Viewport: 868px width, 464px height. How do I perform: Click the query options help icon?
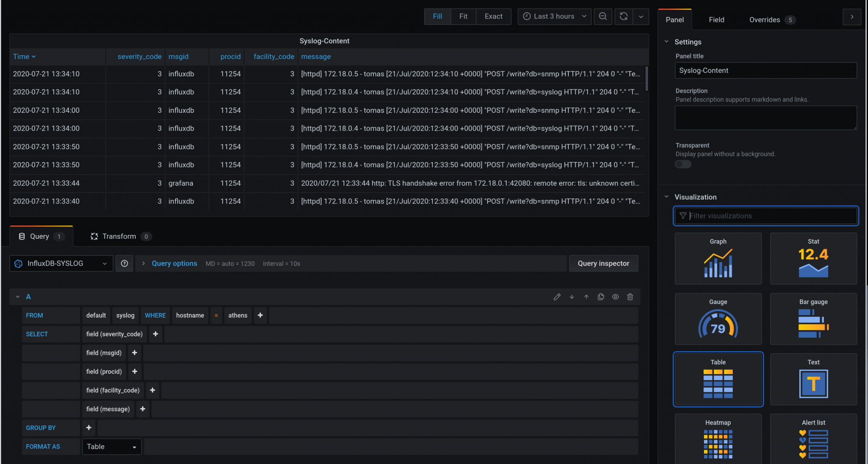[x=124, y=263]
